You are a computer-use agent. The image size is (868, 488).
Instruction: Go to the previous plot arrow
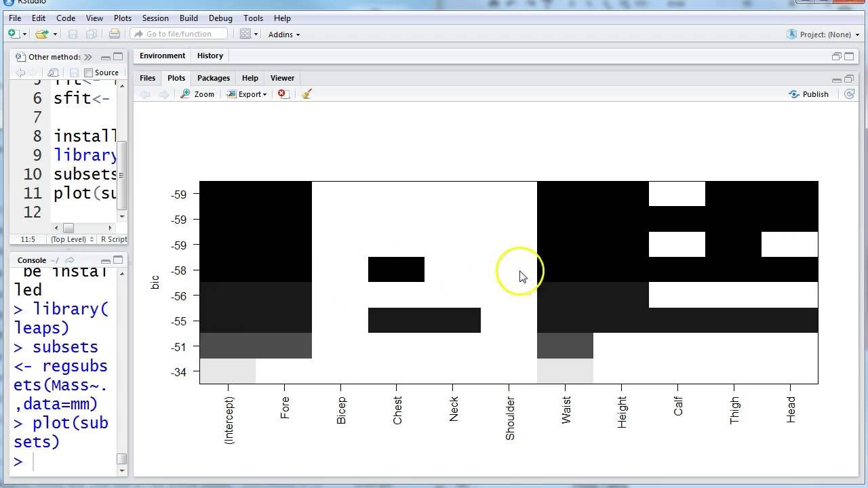146,94
